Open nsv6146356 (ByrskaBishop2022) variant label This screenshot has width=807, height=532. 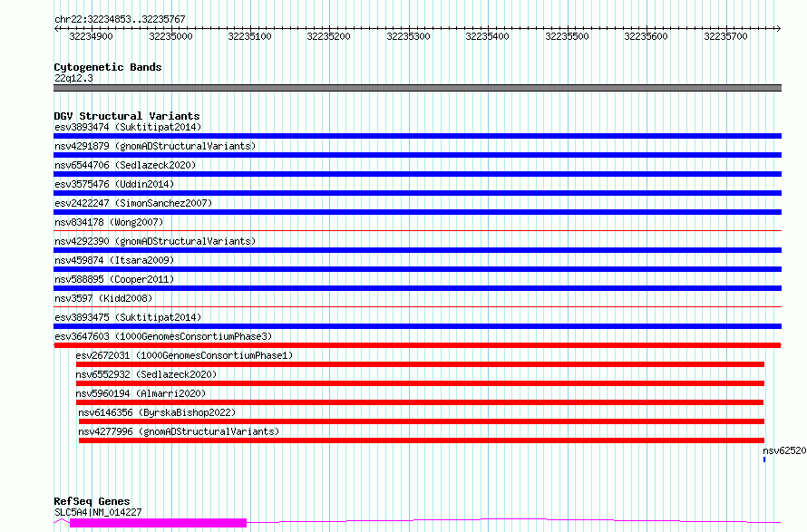pos(157,412)
